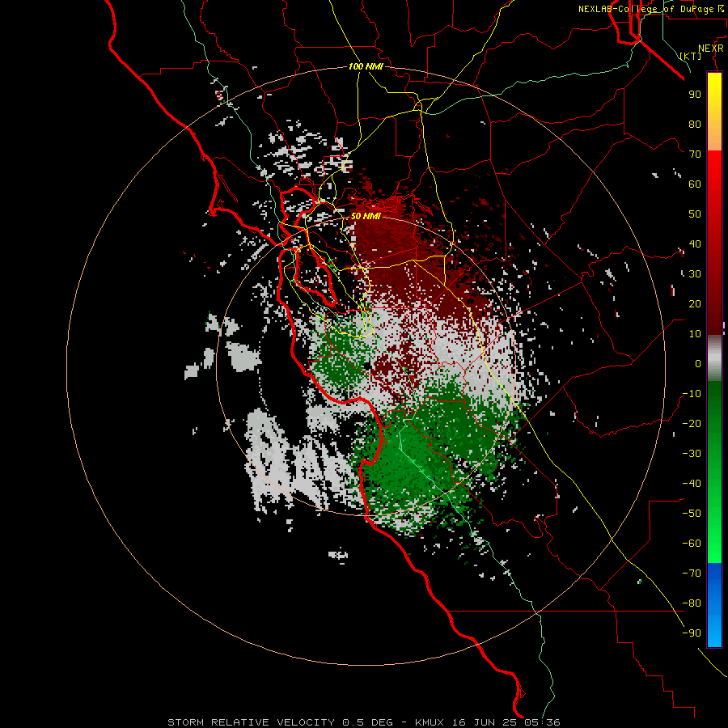Click the 20 value on the velocity scale
This screenshot has height=728, width=728.
pyautogui.click(x=695, y=303)
